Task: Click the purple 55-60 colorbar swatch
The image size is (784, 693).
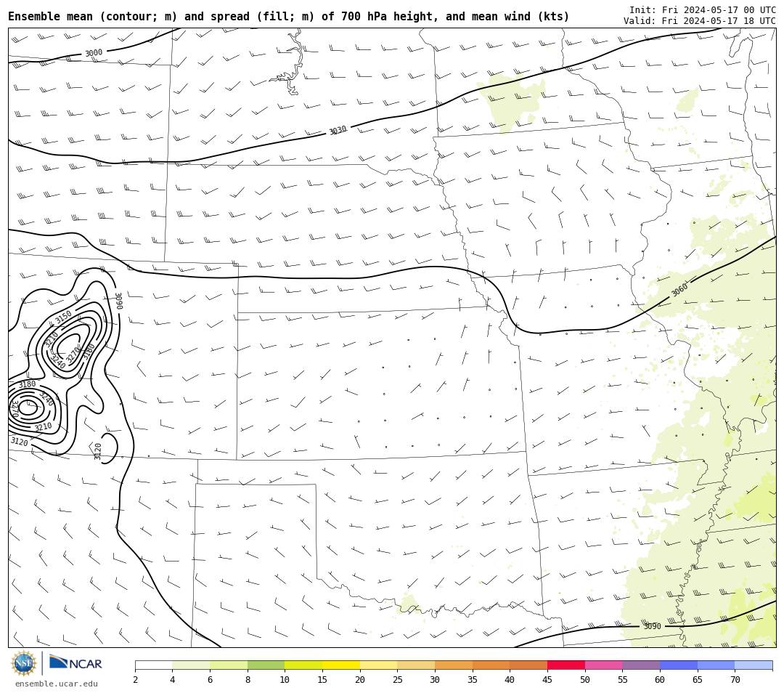Action: click(x=641, y=665)
